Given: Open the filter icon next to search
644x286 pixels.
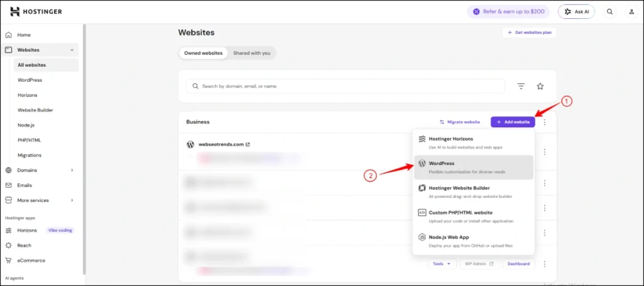Looking at the screenshot, I should [x=521, y=86].
